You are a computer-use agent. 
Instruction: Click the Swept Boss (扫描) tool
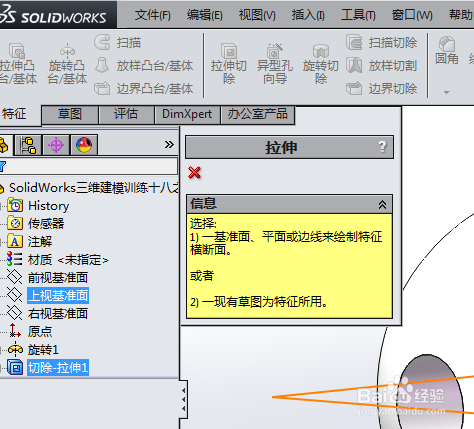[x=118, y=43]
